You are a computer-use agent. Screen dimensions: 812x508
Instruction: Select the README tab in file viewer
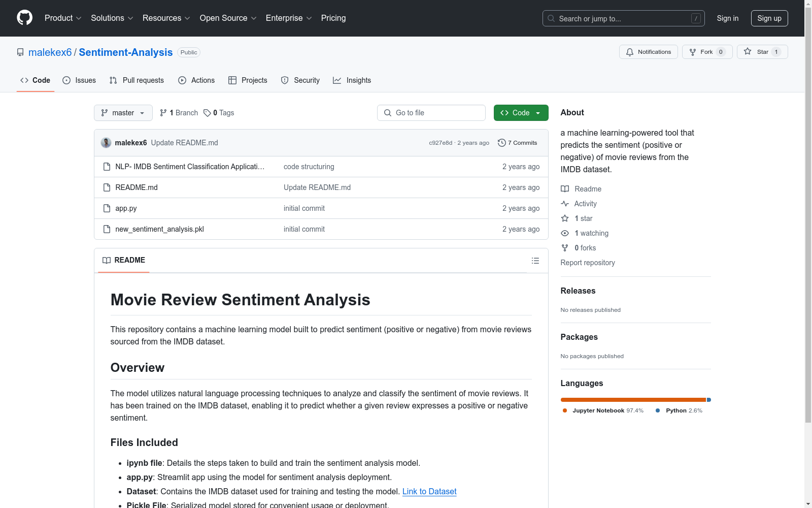click(124, 260)
